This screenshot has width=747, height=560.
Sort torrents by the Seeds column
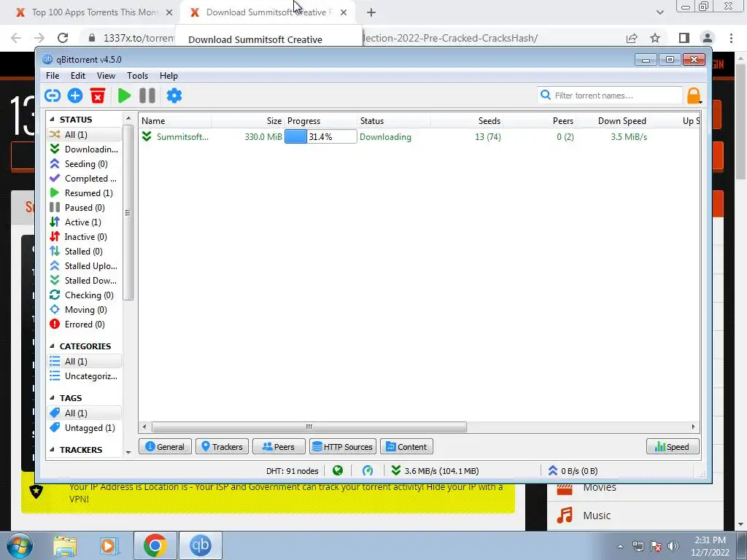466,121
